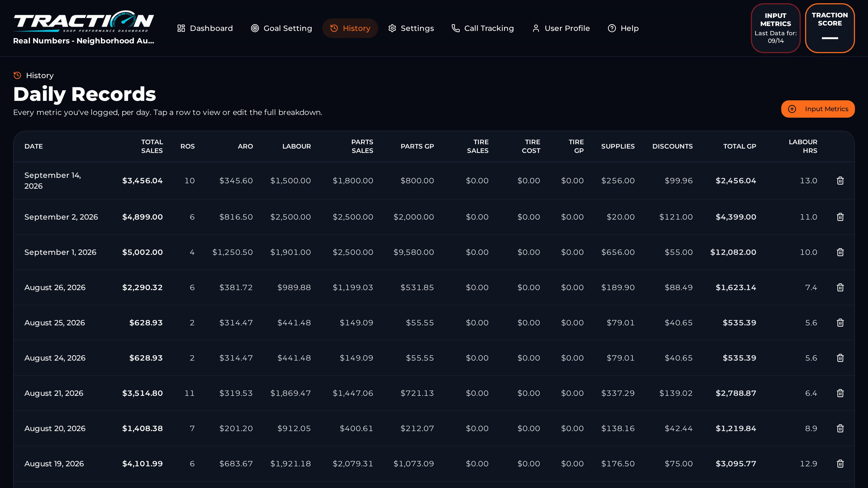The height and width of the screenshot is (488, 868).
Task: Click the orange Input Metrics button
Action: tap(818, 109)
